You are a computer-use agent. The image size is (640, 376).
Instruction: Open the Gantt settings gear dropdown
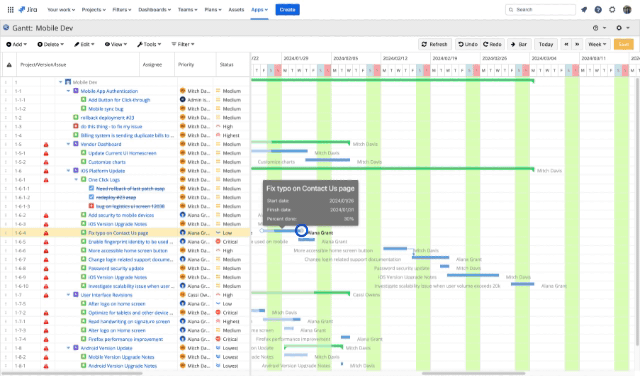point(622,28)
